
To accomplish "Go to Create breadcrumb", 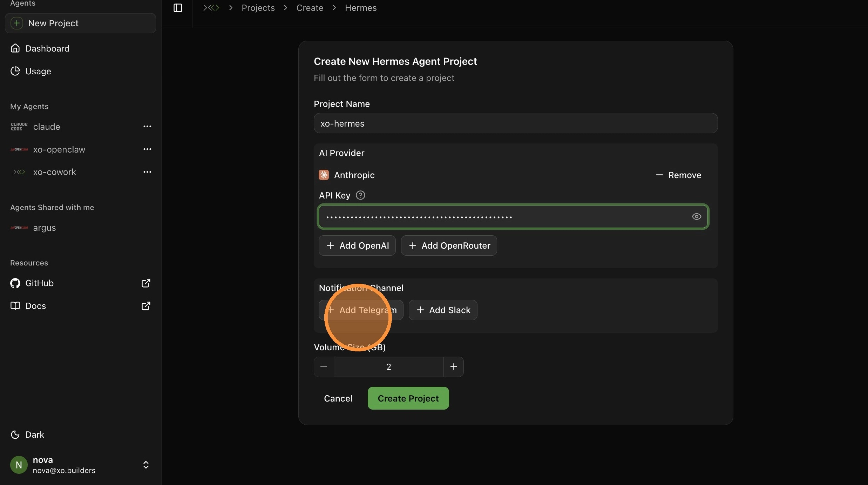I will click(x=310, y=8).
